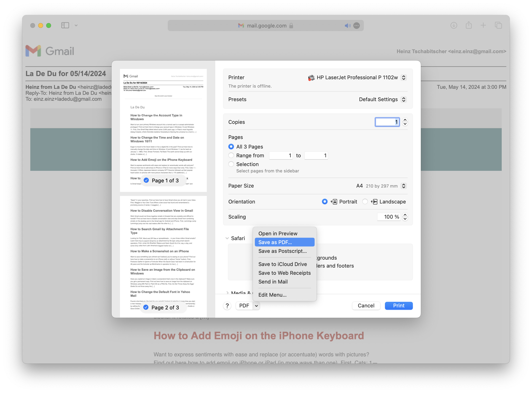Show Safari downloads icon
The image size is (532, 393).
click(x=453, y=25)
